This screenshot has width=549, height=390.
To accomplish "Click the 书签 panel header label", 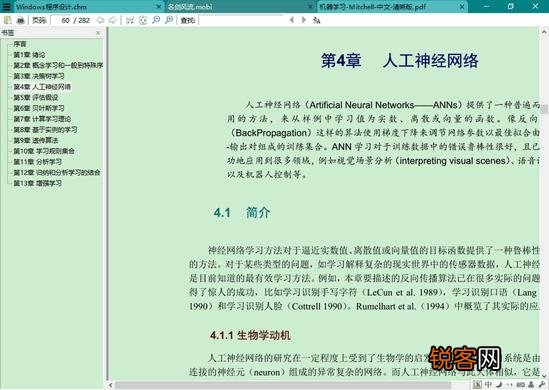I will pos(8,33).
